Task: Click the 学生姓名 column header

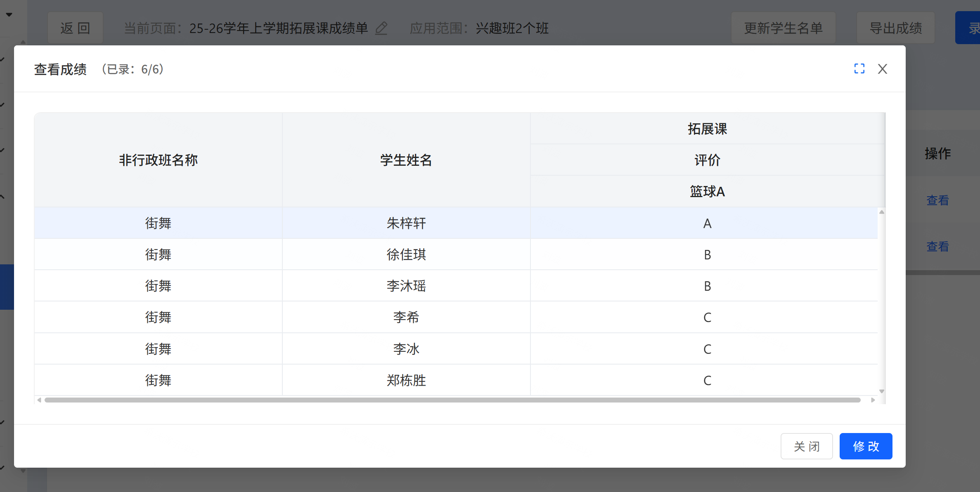Action: tap(406, 160)
